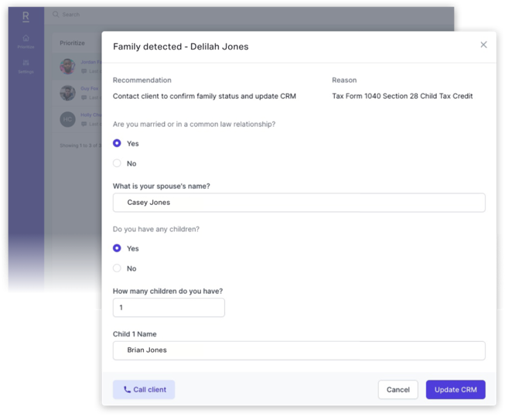Screen dimensions: 505x420
Task: Select Yes for married or common law
Action: click(x=117, y=143)
